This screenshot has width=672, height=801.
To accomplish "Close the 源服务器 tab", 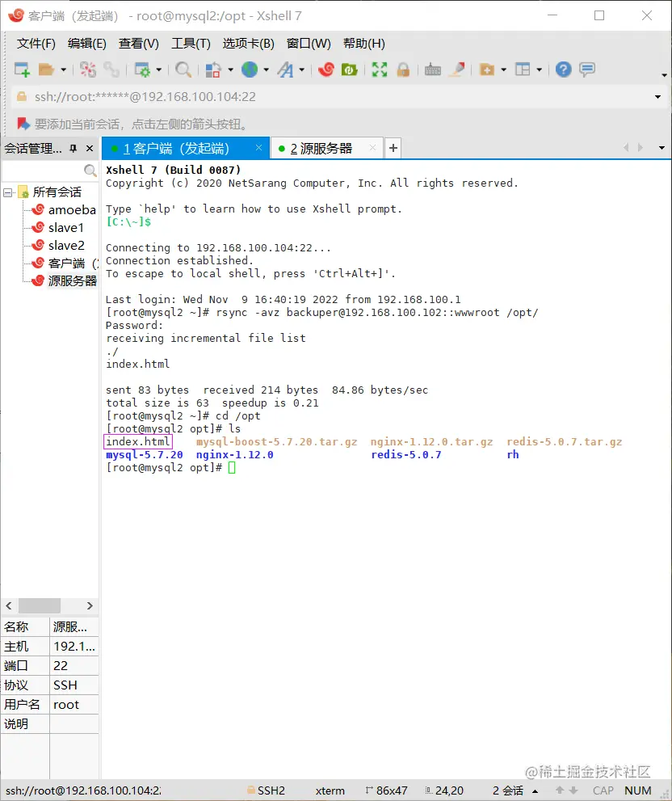I will (x=373, y=148).
